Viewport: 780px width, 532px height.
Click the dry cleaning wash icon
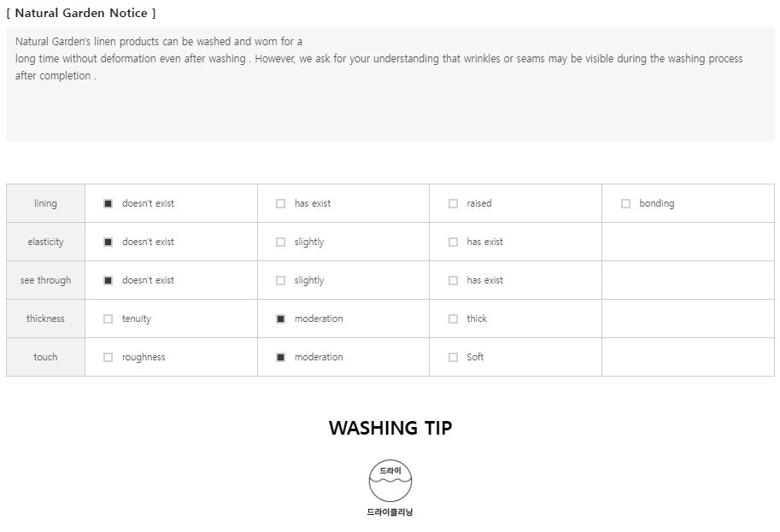[x=390, y=482]
